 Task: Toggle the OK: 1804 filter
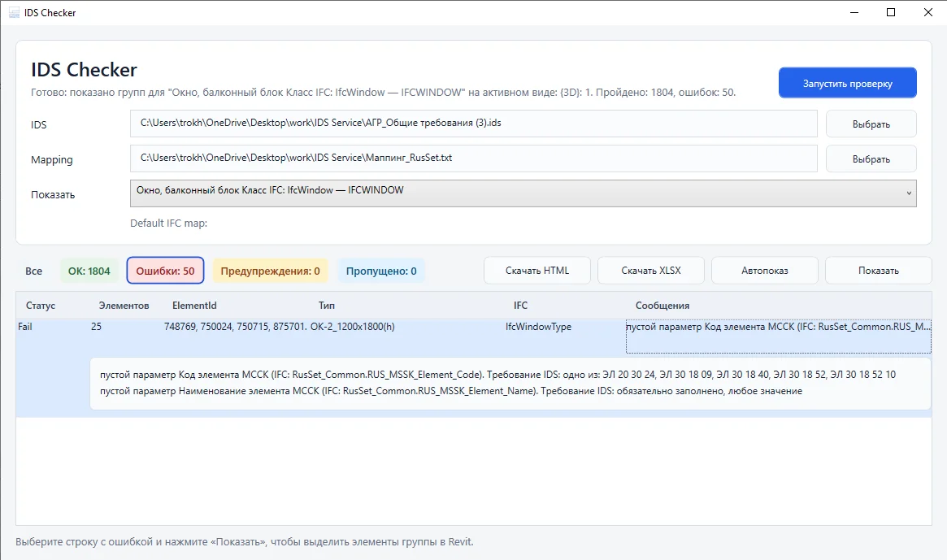[89, 271]
